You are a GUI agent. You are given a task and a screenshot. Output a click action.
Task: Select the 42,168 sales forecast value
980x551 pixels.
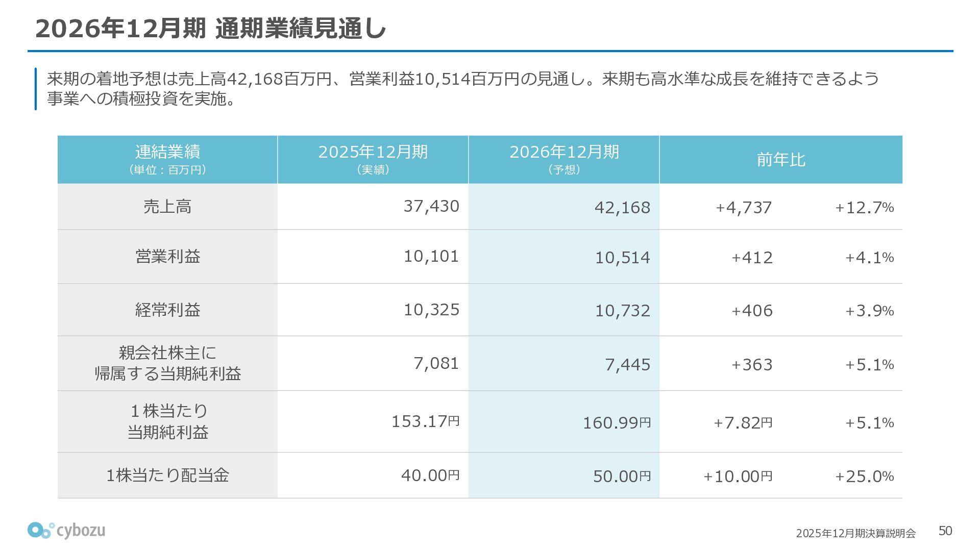pyautogui.click(x=622, y=208)
